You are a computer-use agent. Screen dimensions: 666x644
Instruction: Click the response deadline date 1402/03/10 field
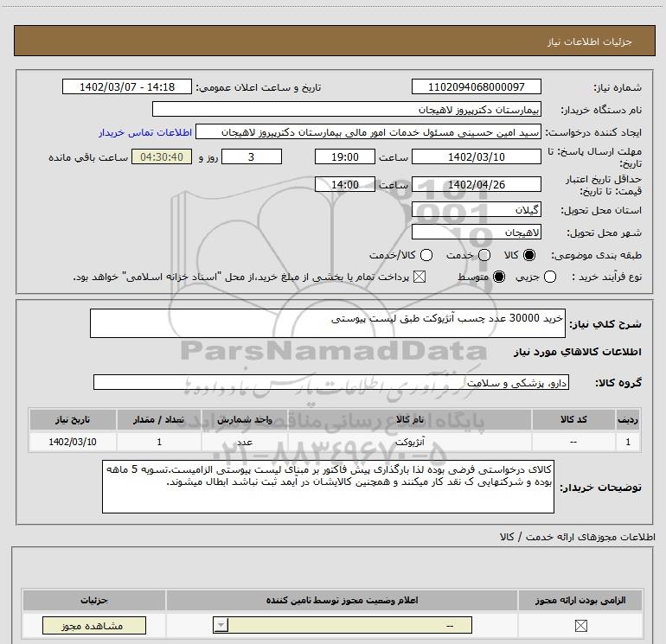[x=476, y=156]
